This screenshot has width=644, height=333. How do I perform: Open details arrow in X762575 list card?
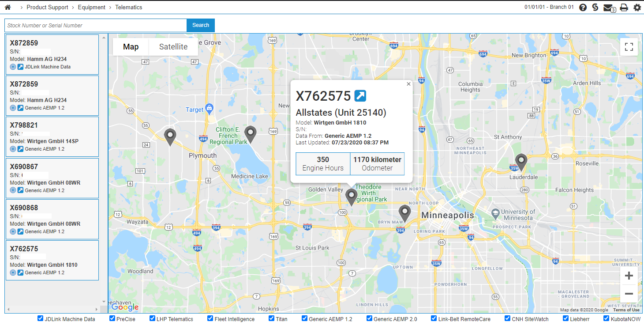tap(20, 272)
